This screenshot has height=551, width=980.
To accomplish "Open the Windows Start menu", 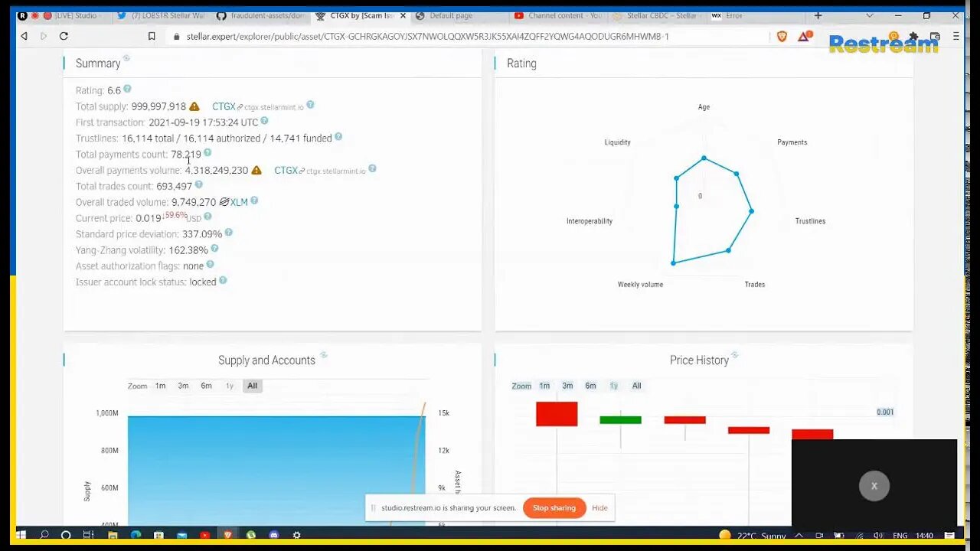I will [21, 535].
